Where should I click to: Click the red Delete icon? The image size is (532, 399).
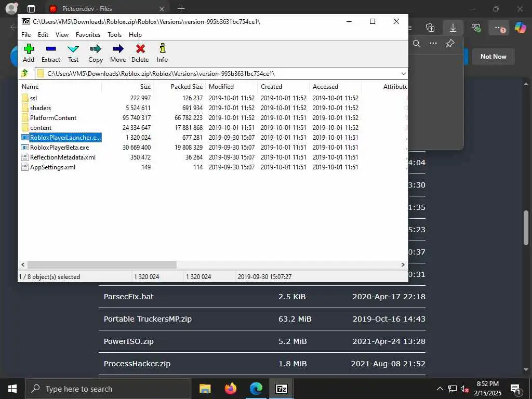click(x=140, y=53)
